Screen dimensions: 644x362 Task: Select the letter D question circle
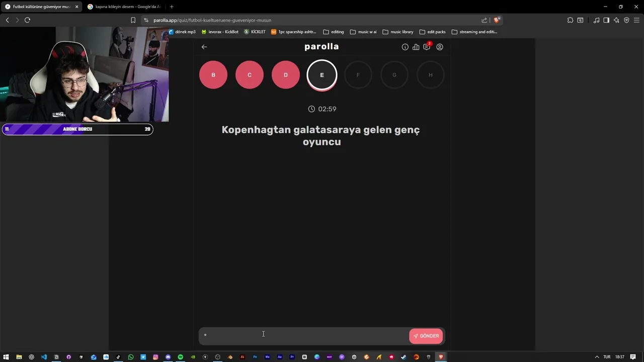tap(286, 75)
